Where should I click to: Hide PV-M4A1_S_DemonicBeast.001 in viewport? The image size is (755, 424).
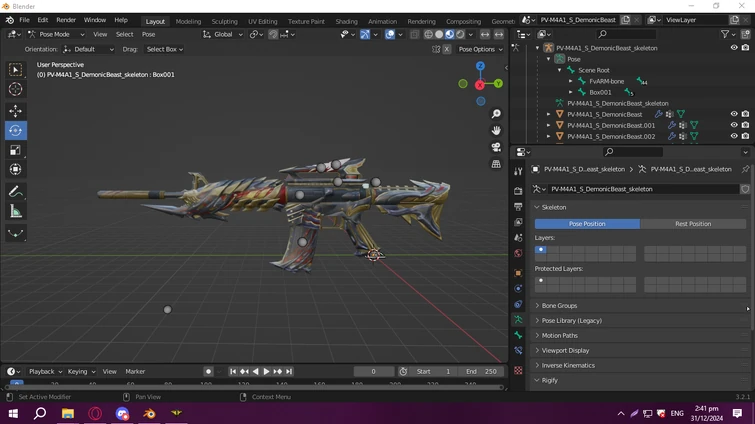point(734,126)
